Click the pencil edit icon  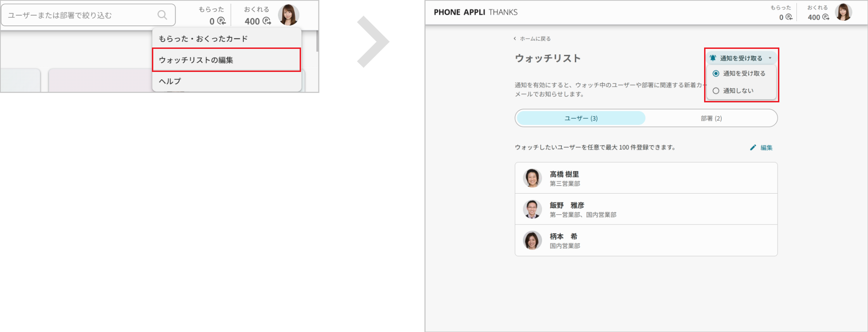[753, 148]
